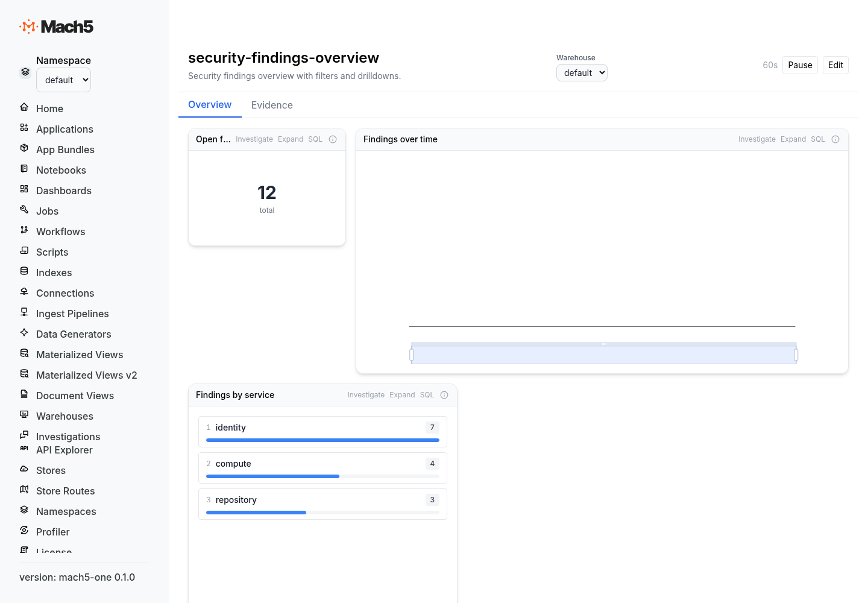
Task: Click the API Explorer icon
Action: point(24,449)
